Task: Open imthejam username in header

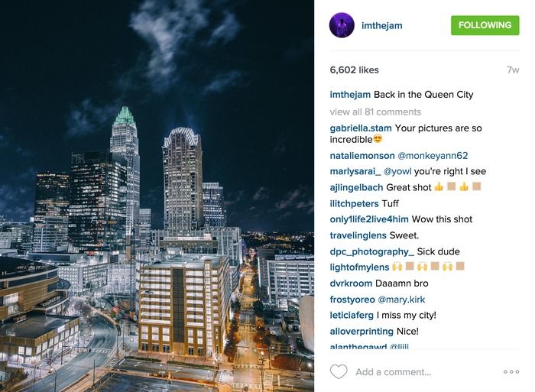Action: pyautogui.click(x=382, y=25)
